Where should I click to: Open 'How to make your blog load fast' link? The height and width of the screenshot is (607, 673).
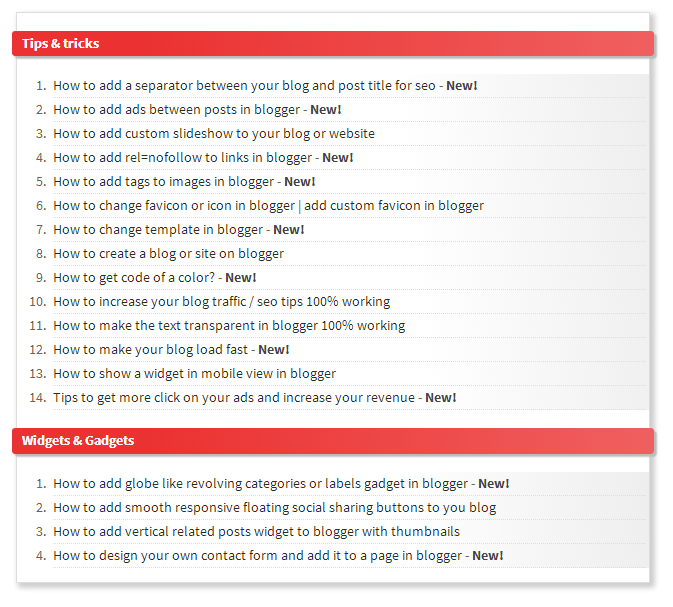click(150, 350)
